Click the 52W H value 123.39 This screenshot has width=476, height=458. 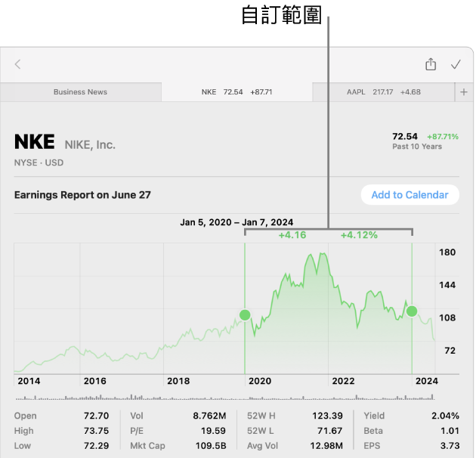coord(328,416)
